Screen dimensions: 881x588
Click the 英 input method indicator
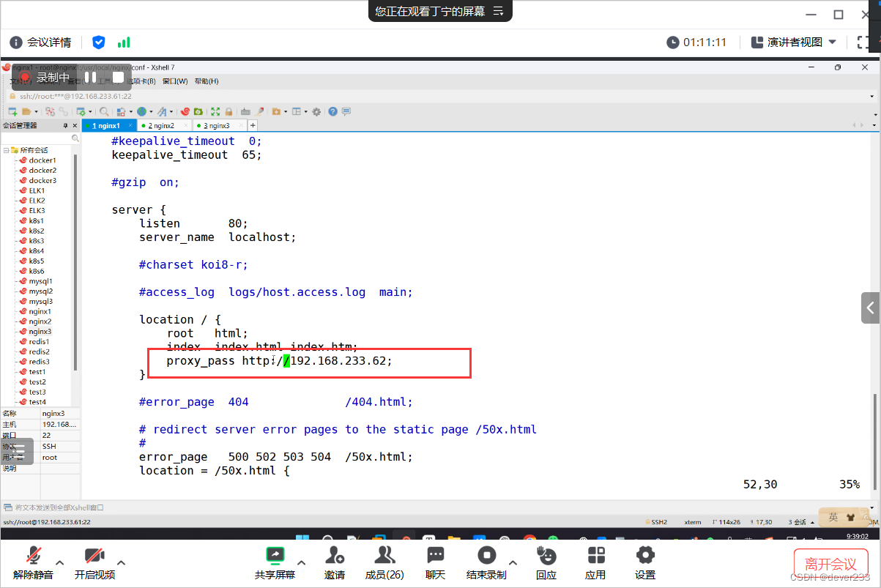coord(833,517)
